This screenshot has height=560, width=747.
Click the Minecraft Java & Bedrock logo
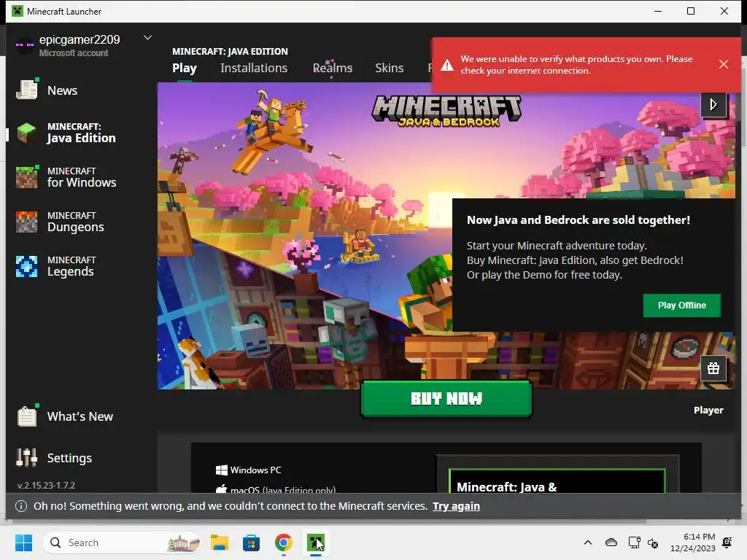(x=446, y=111)
